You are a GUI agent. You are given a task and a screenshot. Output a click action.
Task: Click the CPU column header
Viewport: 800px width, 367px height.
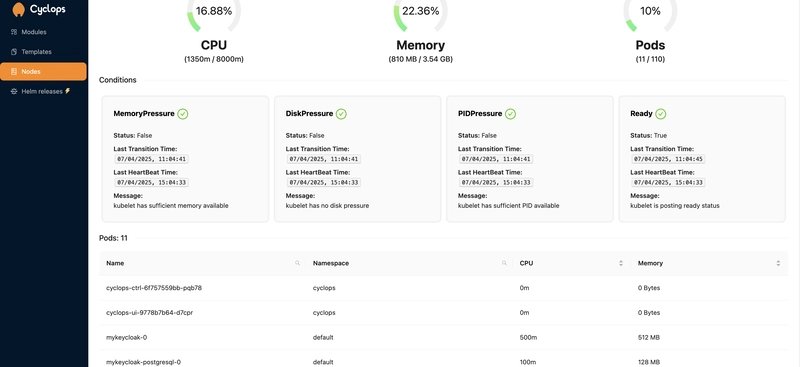pos(571,263)
